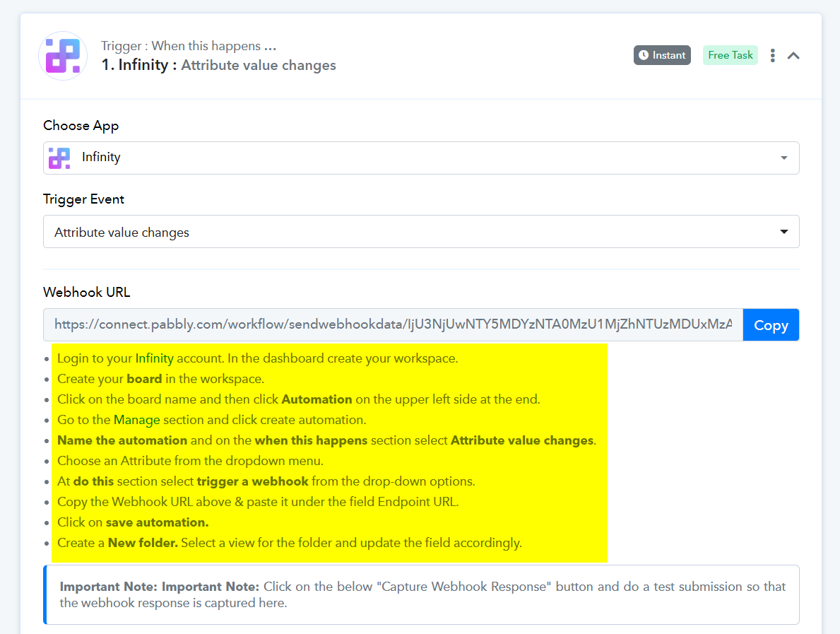Open the three-dot options menu
This screenshot has height=634, width=840.
(x=772, y=55)
